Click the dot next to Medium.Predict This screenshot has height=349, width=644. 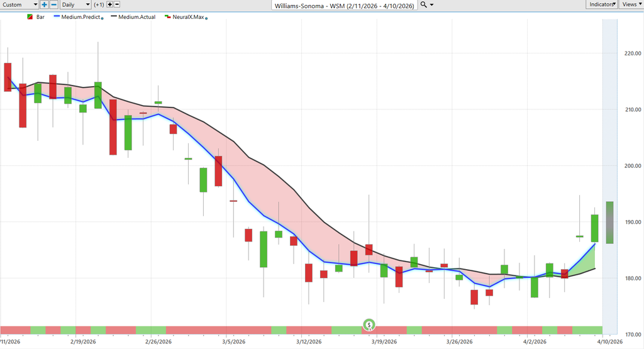coord(103,18)
